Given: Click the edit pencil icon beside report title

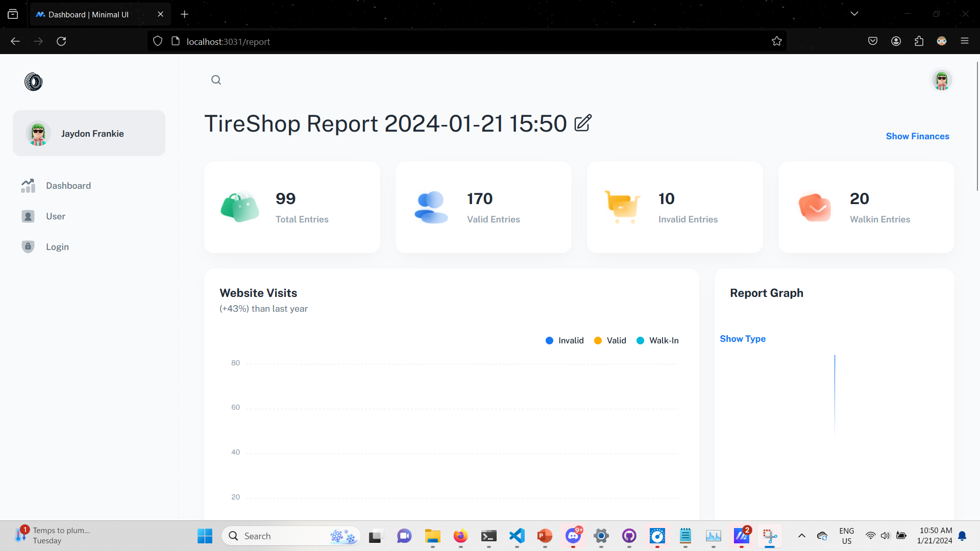Looking at the screenshot, I should 582,123.
